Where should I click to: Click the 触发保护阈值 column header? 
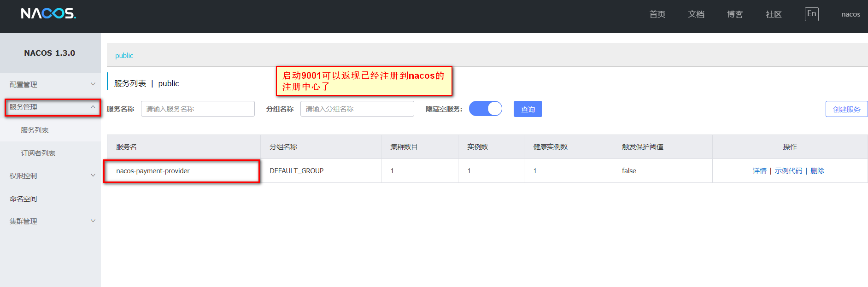663,147
